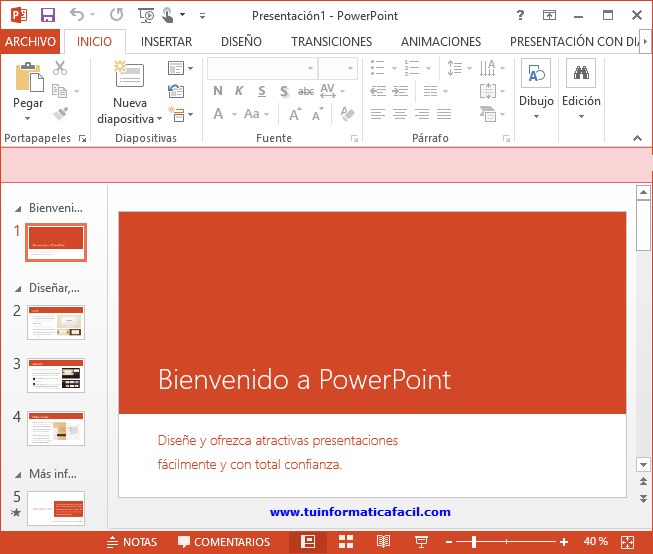
Task: Center align text
Action: coord(400,114)
